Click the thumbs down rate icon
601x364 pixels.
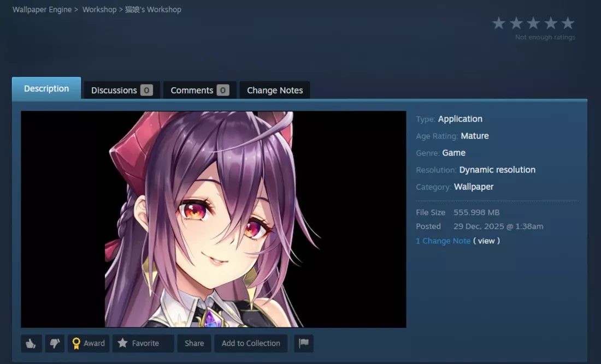(x=55, y=343)
